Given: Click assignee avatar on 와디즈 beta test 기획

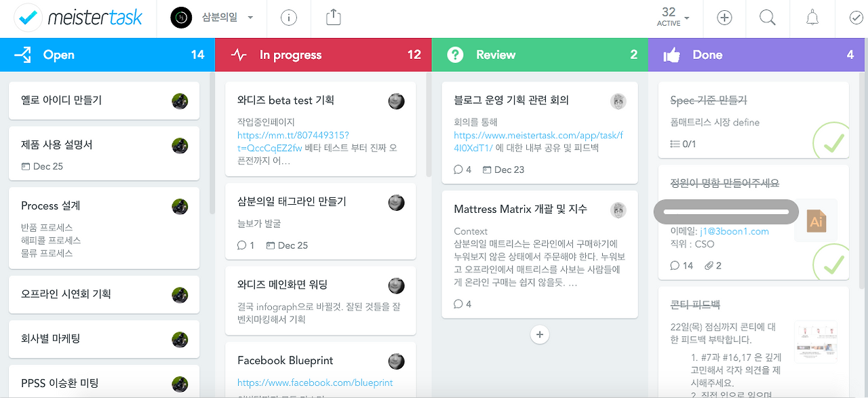Looking at the screenshot, I should [397, 101].
